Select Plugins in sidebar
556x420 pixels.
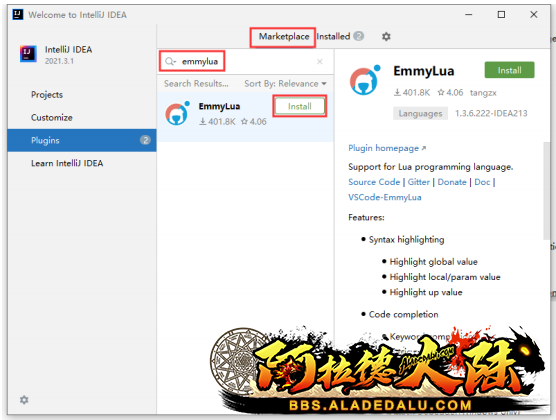[x=82, y=140]
